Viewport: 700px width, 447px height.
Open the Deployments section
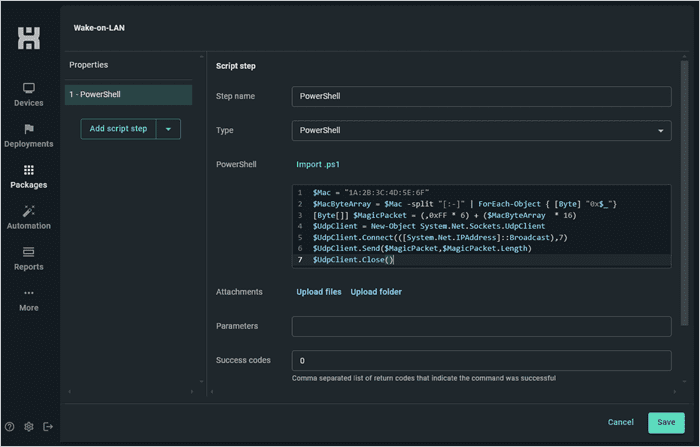[x=29, y=136]
